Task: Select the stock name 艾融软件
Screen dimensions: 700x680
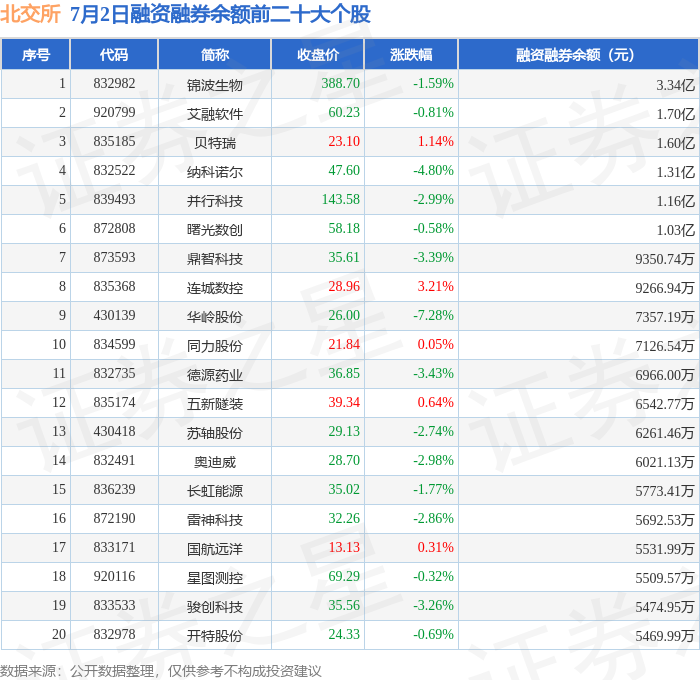Action: [x=215, y=114]
